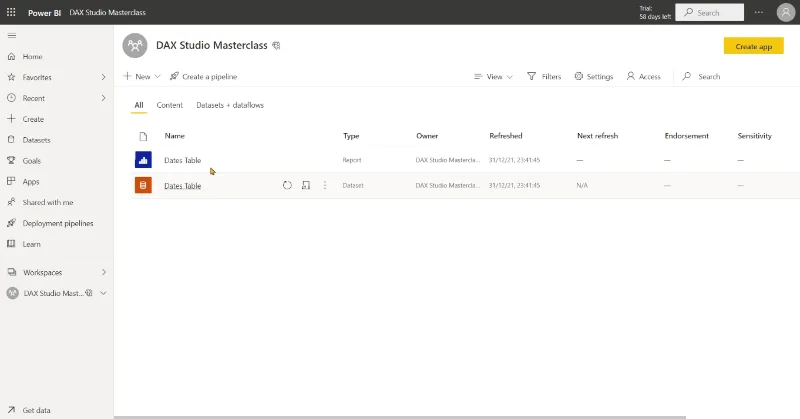Click the orange dataset icon for Dates Table

coord(143,185)
